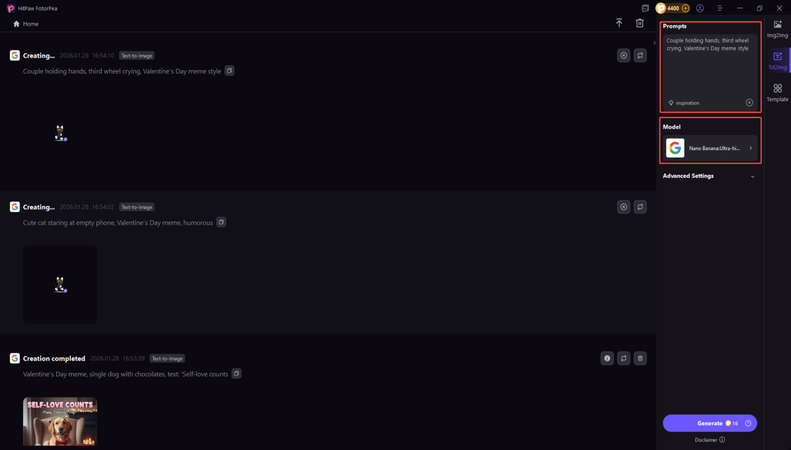Cancel the cute cat creation task

(623, 207)
